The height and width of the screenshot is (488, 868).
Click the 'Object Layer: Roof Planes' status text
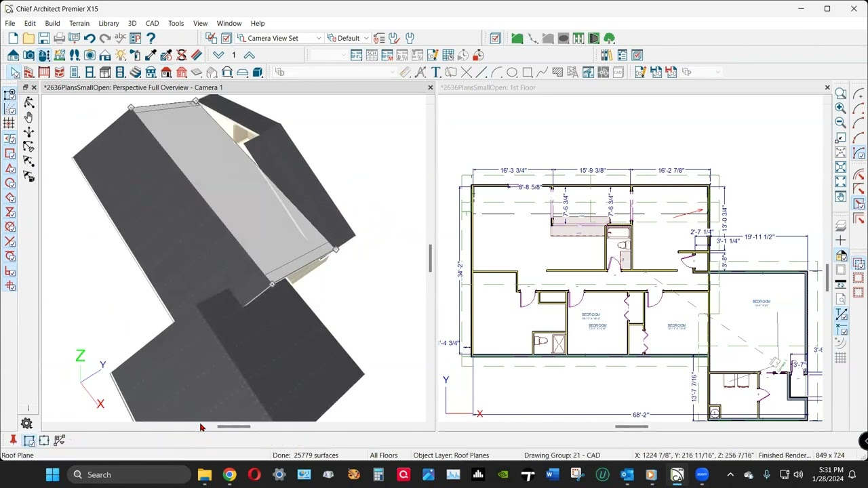coord(451,455)
